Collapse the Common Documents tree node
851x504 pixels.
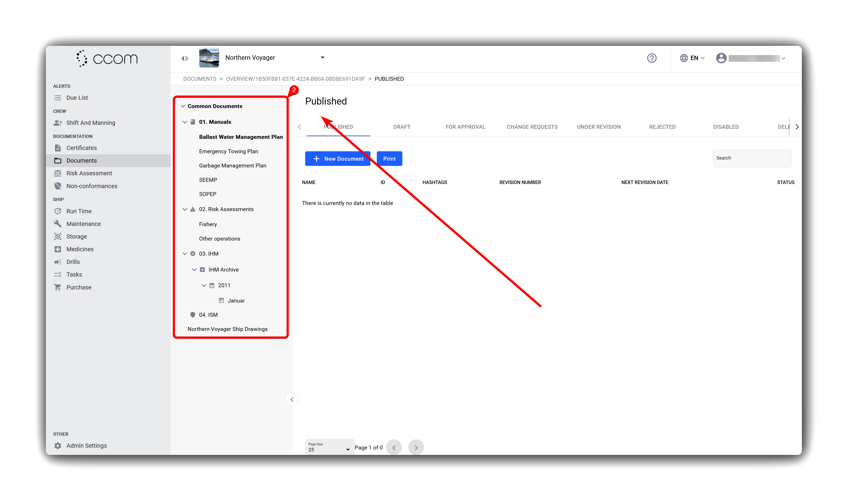pyautogui.click(x=183, y=106)
